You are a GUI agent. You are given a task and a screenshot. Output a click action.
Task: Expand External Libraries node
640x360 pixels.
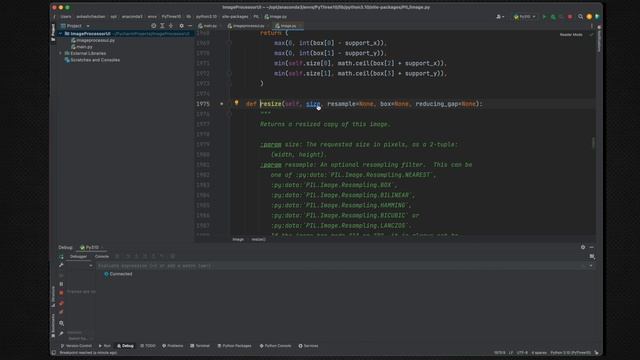point(60,53)
